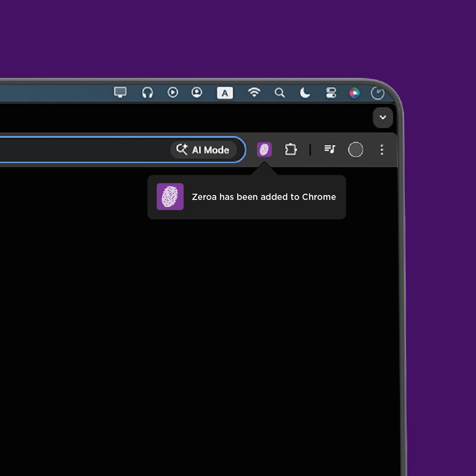Click the AI Mode button
The height and width of the screenshot is (476, 476).
(x=203, y=150)
